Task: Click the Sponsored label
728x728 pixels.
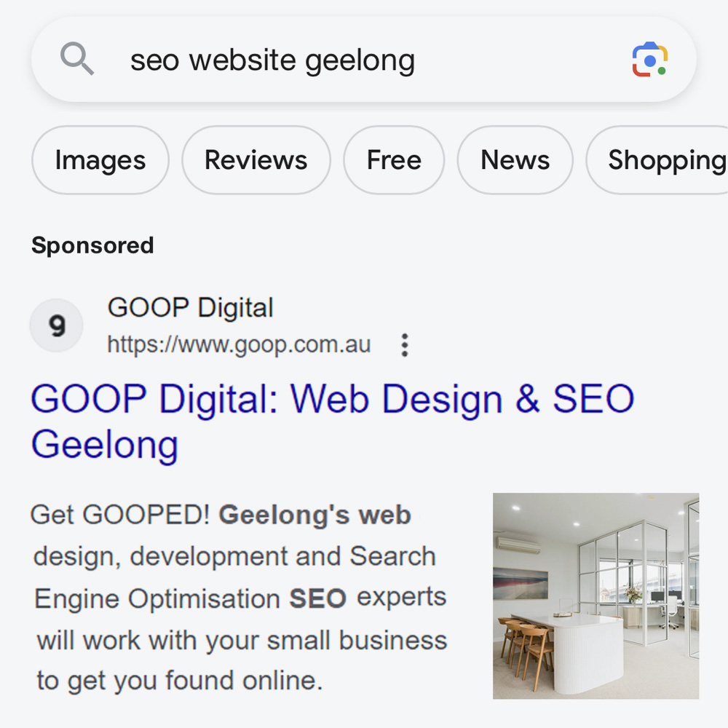Action: (x=92, y=245)
